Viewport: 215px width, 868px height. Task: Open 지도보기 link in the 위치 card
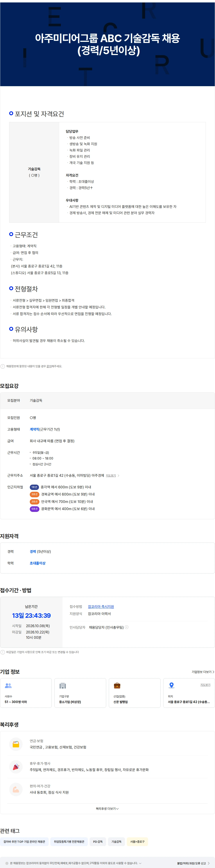(205, 685)
